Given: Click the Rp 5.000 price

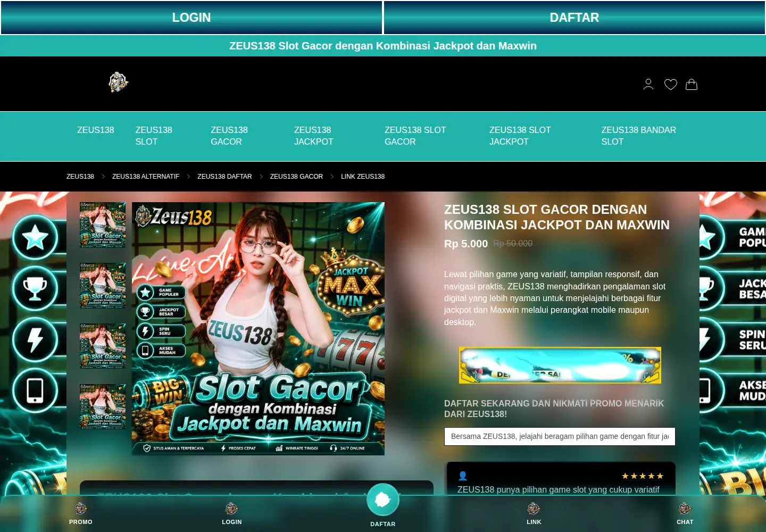Looking at the screenshot, I should [x=466, y=244].
